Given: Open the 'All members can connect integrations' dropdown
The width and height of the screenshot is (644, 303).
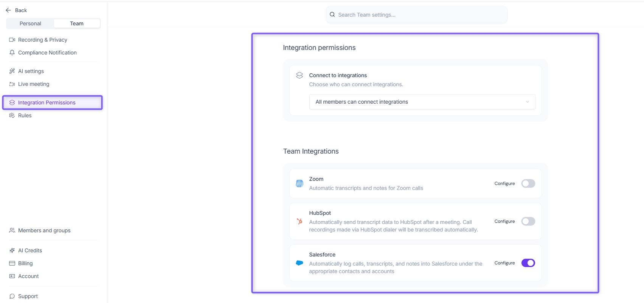Looking at the screenshot, I should click(422, 102).
